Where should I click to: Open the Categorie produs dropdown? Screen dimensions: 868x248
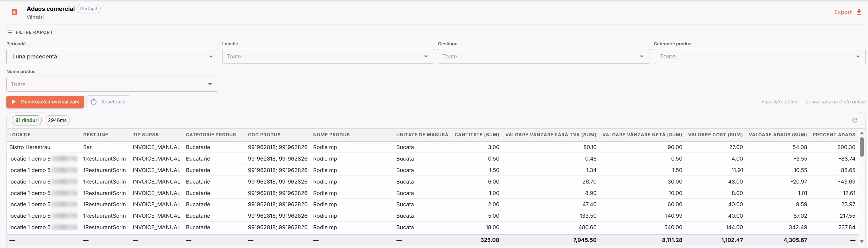tap(759, 56)
